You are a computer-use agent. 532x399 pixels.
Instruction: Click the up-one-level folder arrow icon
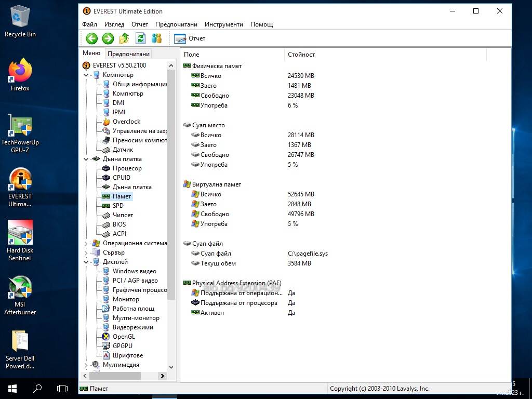point(124,38)
